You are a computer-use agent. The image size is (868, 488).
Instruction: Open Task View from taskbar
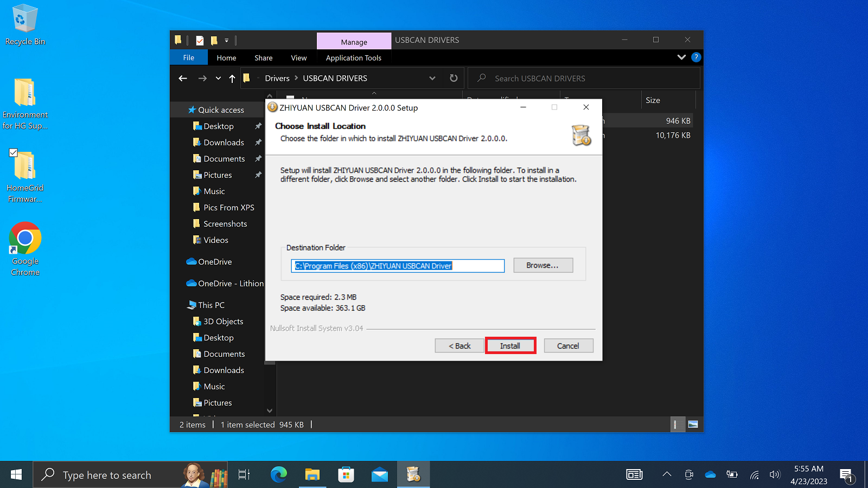[x=244, y=474]
